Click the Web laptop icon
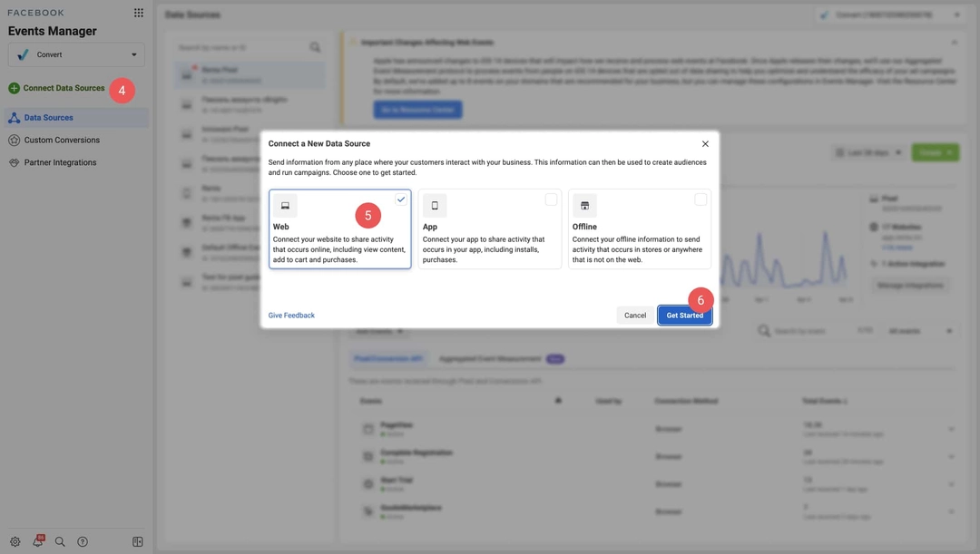Image resolution: width=980 pixels, height=554 pixels. point(285,206)
